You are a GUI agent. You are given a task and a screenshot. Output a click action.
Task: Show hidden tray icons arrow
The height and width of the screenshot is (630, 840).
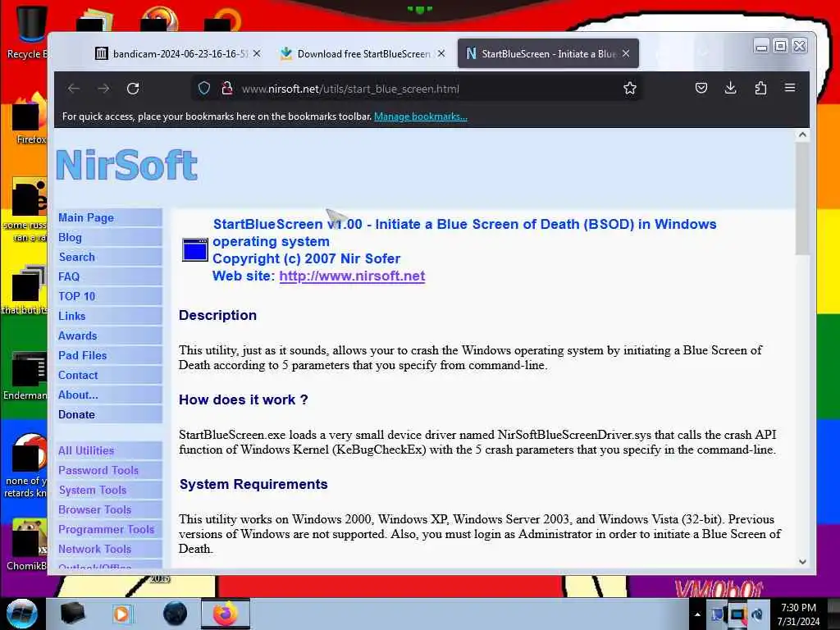point(697,615)
